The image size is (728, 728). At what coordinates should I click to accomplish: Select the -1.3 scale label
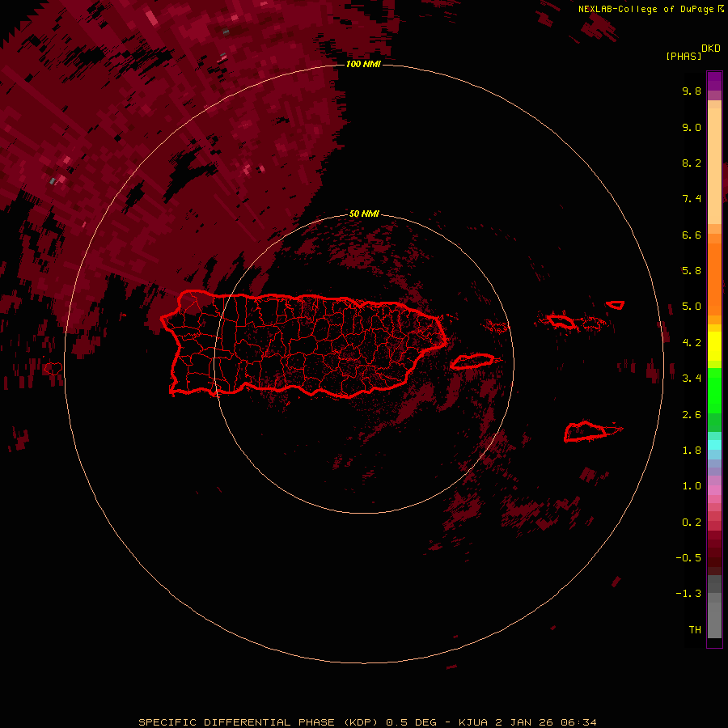coord(688,594)
